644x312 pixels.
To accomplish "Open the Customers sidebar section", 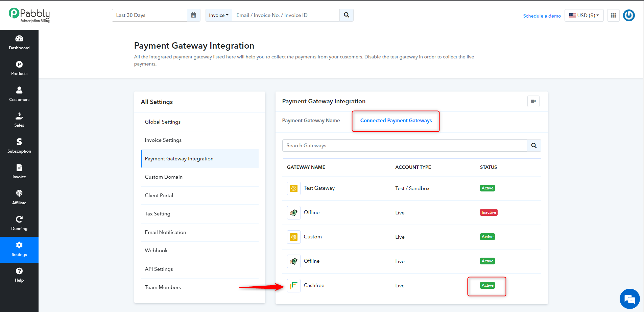I will pyautogui.click(x=19, y=94).
